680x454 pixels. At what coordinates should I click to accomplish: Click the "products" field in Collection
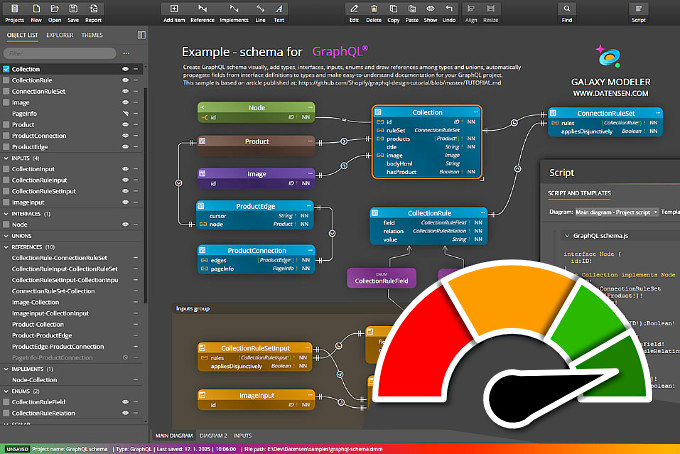point(398,139)
